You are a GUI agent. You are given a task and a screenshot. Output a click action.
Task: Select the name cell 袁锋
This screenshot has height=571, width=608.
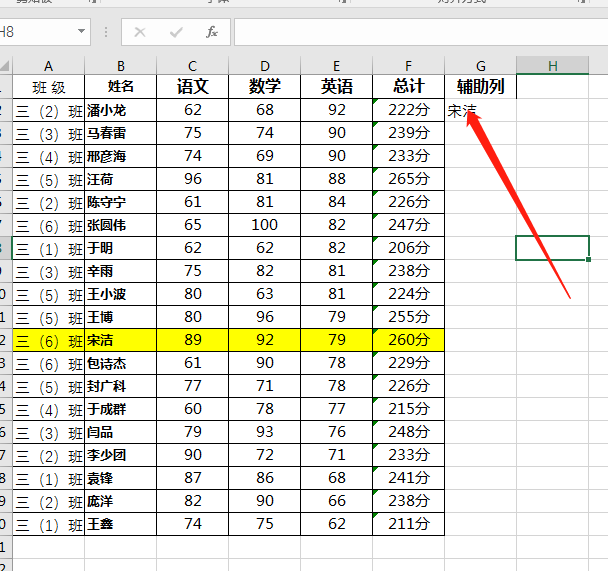point(121,478)
